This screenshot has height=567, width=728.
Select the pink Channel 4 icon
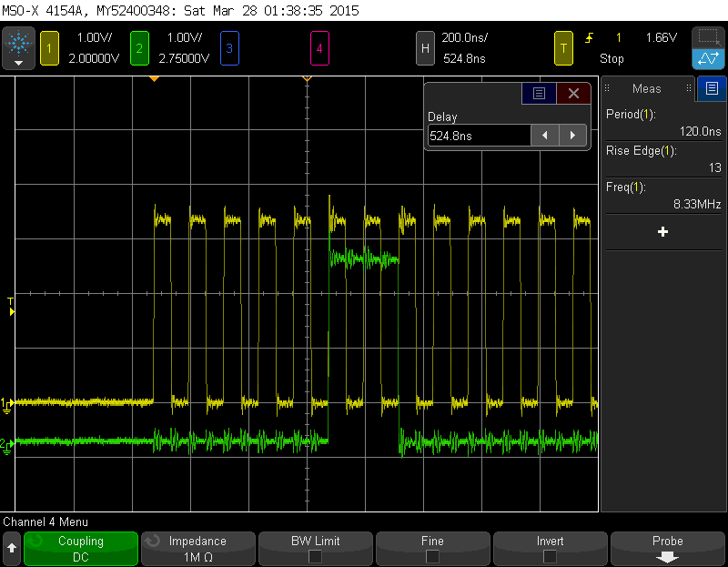point(320,49)
